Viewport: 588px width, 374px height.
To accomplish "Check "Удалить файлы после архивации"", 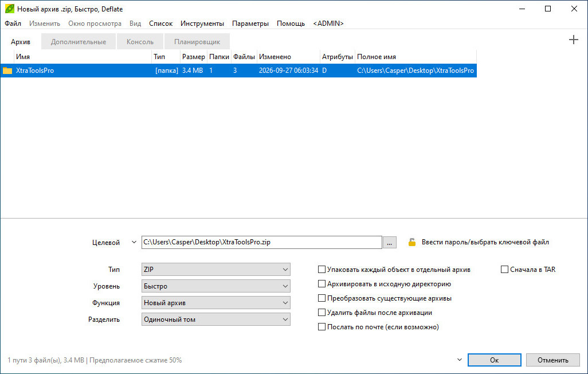I will coord(322,313).
